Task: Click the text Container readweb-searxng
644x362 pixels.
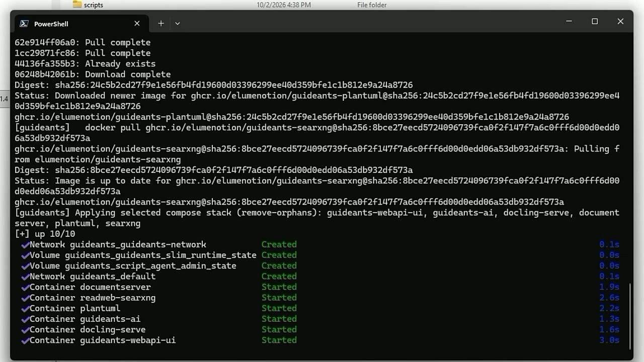Action: coord(93,298)
